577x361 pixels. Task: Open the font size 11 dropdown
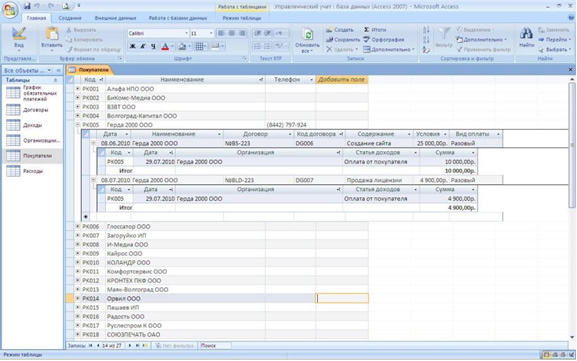coord(211,33)
